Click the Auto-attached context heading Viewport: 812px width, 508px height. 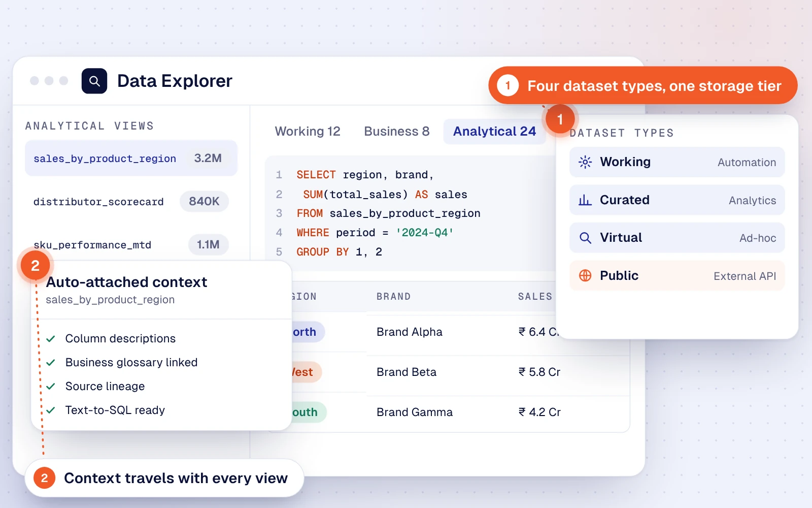coord(126,282)
